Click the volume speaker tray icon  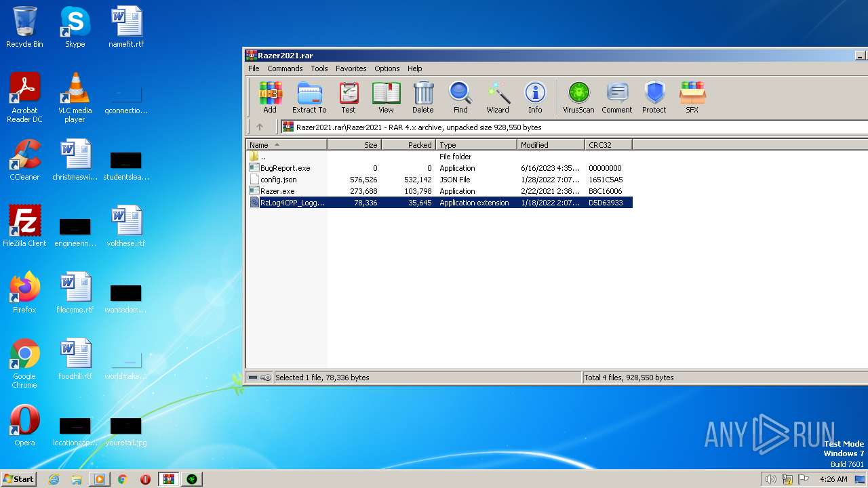coord(770,479)
